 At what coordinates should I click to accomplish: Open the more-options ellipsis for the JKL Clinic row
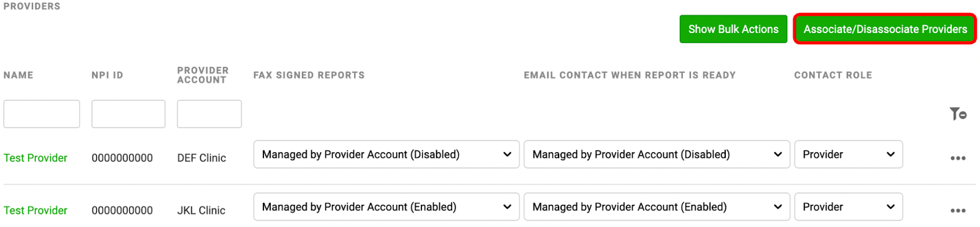[x=958, y=210]
